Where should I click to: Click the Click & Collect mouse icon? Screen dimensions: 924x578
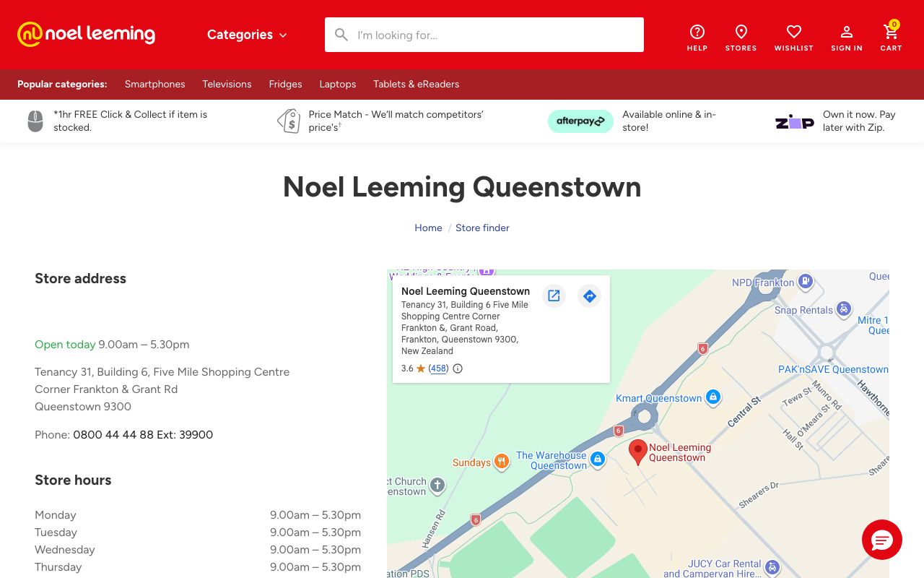tap(35, 121)
